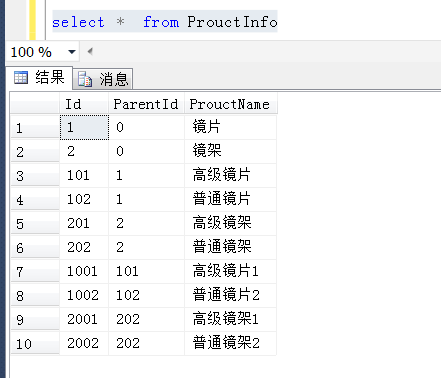The width and height of the screenshot is (441, 378).
Task: Click the ProuctName cell 普通镜架2
Action: pos(230,343)
